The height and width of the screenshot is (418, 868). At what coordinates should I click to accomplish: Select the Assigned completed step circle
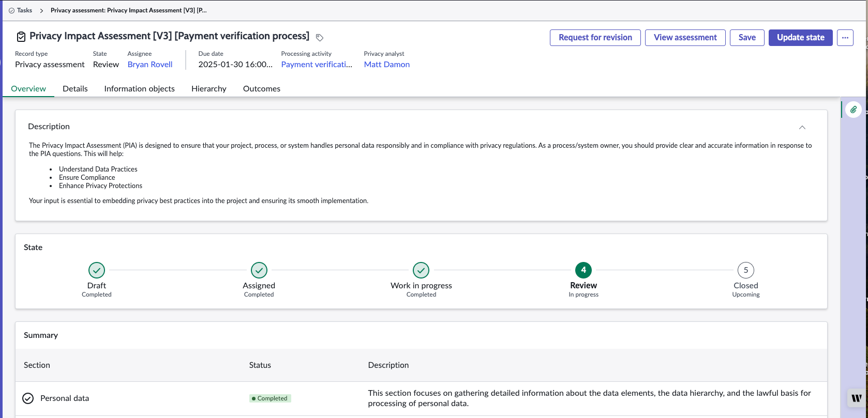[x=259, y=270]
